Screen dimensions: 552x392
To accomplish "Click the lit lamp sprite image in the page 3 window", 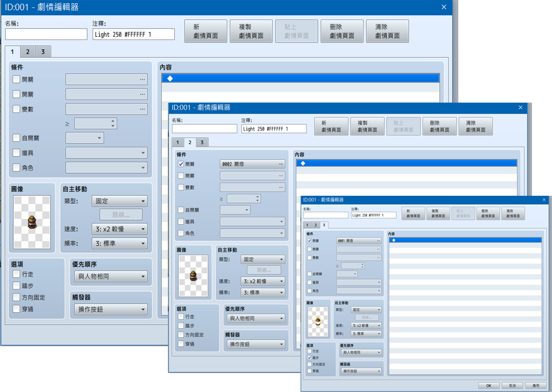I will click(x=318, y=321).
